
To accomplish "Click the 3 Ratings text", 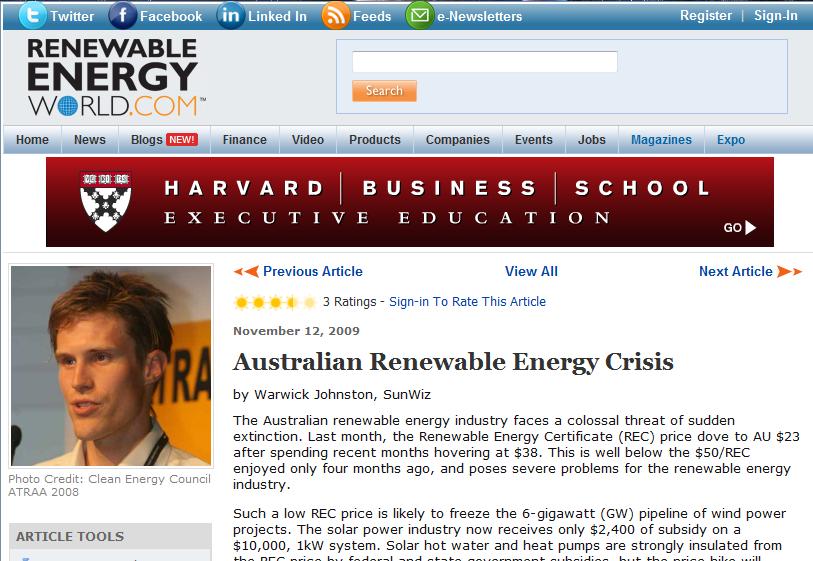I will pyautogui.click(x=349, y=302).
